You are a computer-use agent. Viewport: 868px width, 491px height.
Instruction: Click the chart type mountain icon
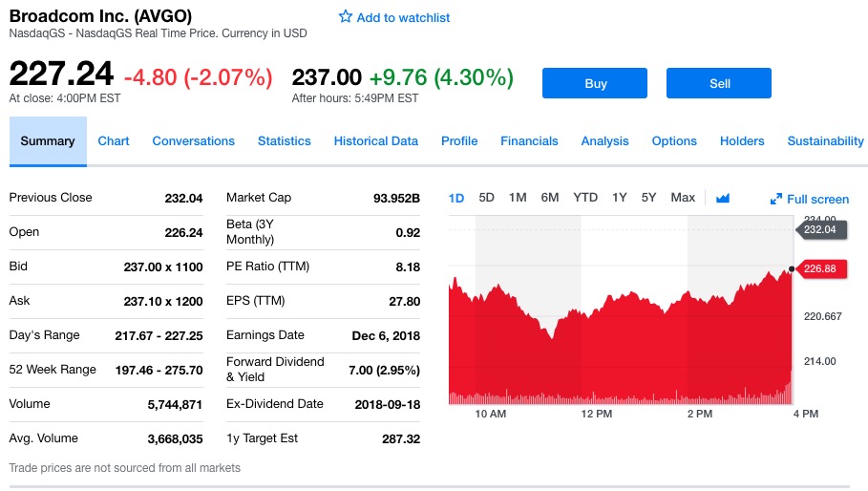tap(723, 198)
